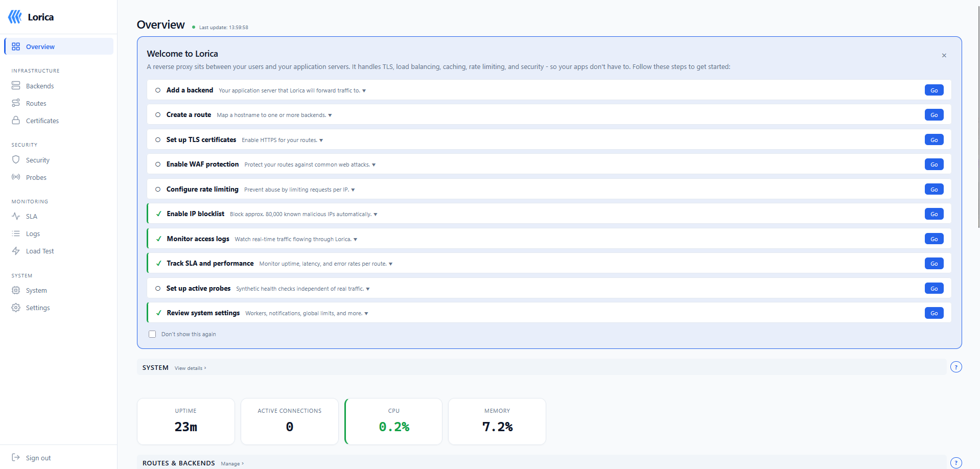Click the System chip icon

point(16,290)
